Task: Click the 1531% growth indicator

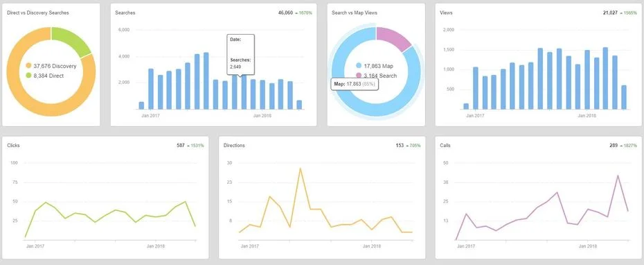Action: pos(195,145)
